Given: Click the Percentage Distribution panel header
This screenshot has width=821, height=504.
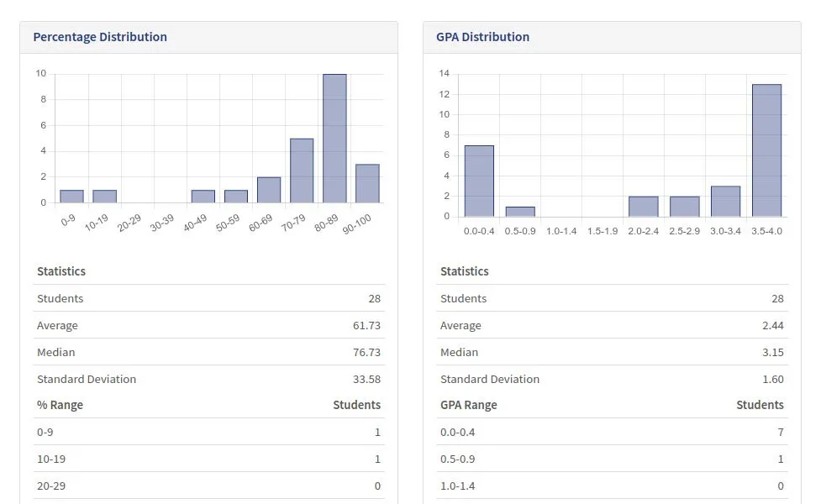Looking at the screenshot, I should point(100,36).
